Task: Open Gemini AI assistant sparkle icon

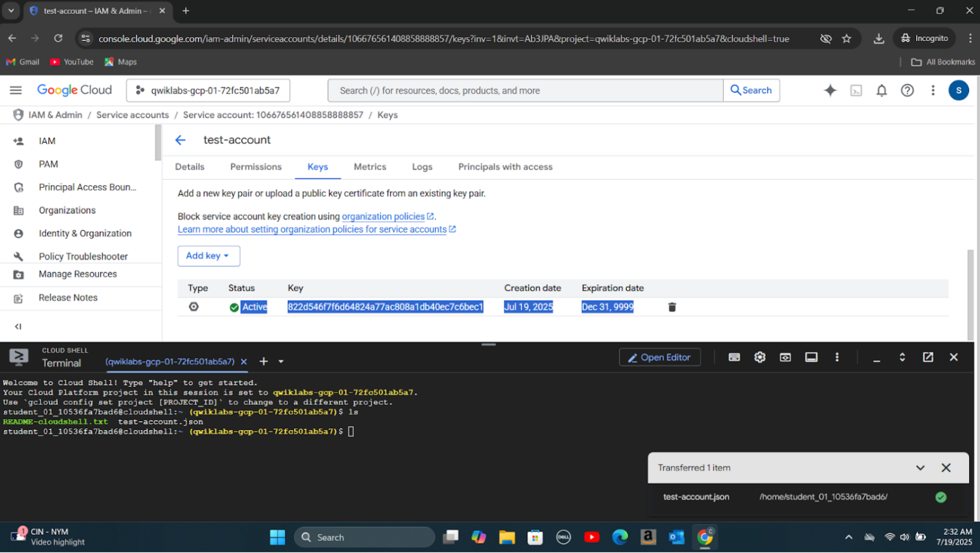Action: point(830,91)
